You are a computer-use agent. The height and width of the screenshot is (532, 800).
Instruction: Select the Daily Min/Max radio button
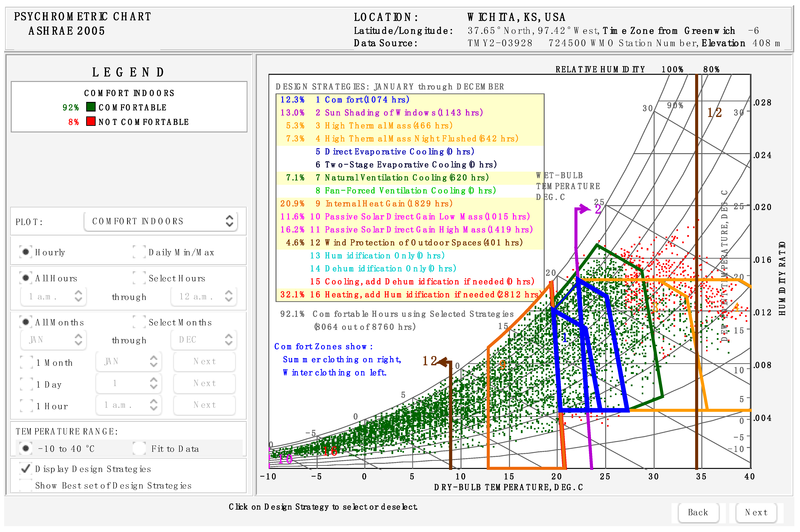[x=139, y=252]
